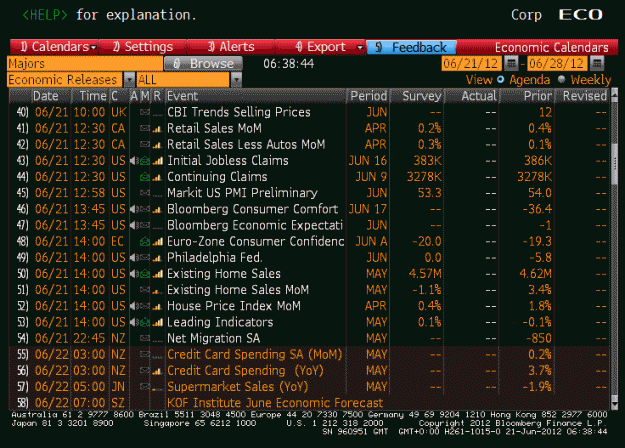625x448 pixels.
Task: Click alert speaker icon for House Price Index MoM
Action: coord(134,306)
